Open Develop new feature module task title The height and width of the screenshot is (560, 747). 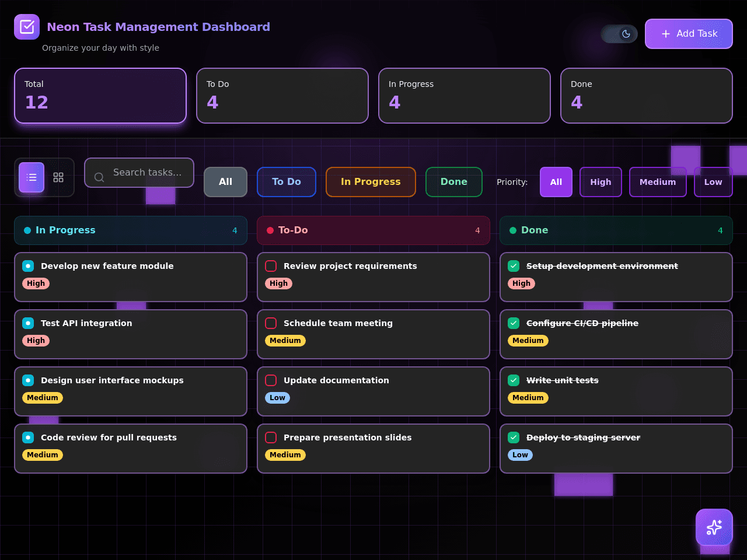coord(107,266)
